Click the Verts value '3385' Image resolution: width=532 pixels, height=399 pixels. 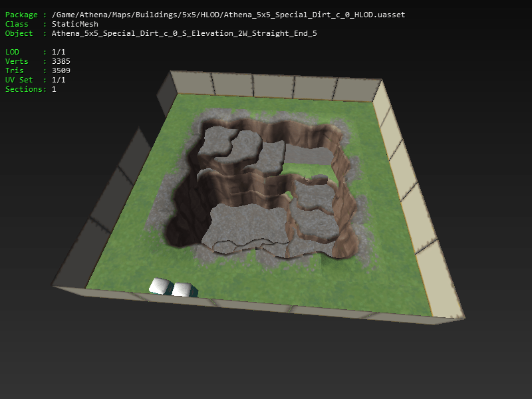[61, 61]
